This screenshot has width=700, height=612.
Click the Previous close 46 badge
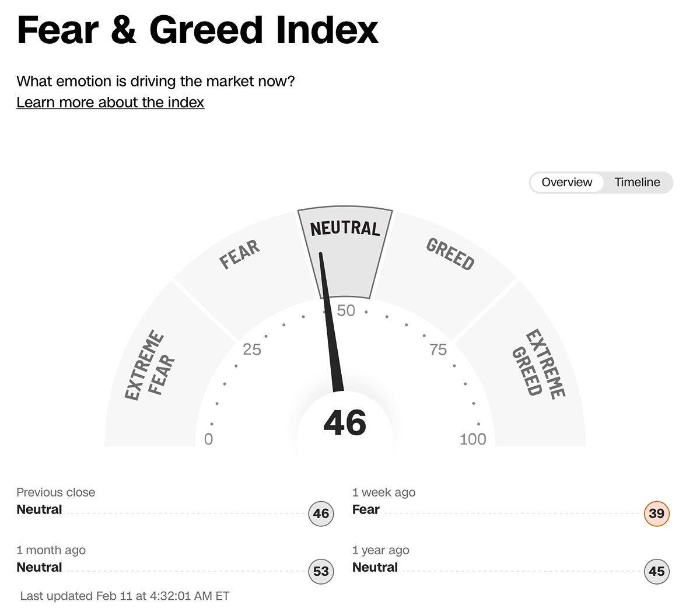[x=321, y=513]
